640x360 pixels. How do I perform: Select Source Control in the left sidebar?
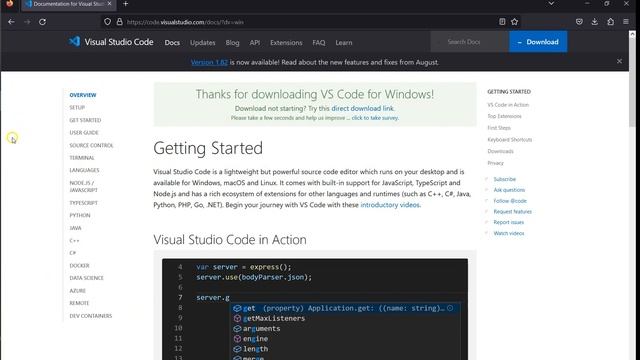pos(91,145)
